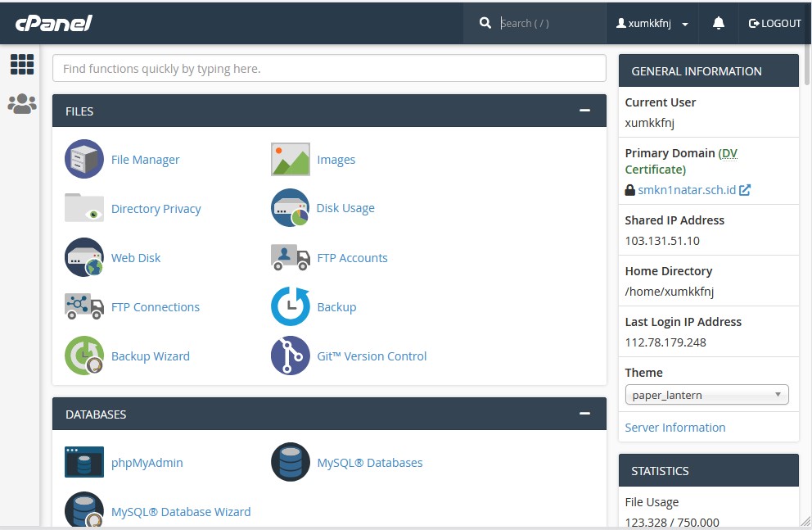The width and height of the screenshot is (812, 530).
Task: Click the GENERAL INFORMATION header
Action: point(708,71)
